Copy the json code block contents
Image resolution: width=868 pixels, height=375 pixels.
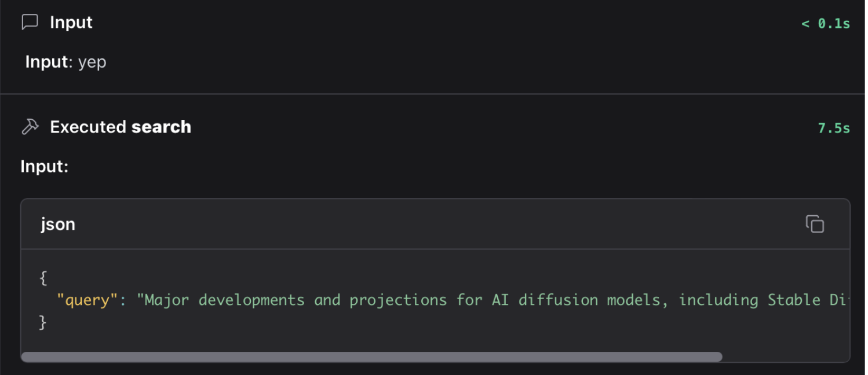814,224
